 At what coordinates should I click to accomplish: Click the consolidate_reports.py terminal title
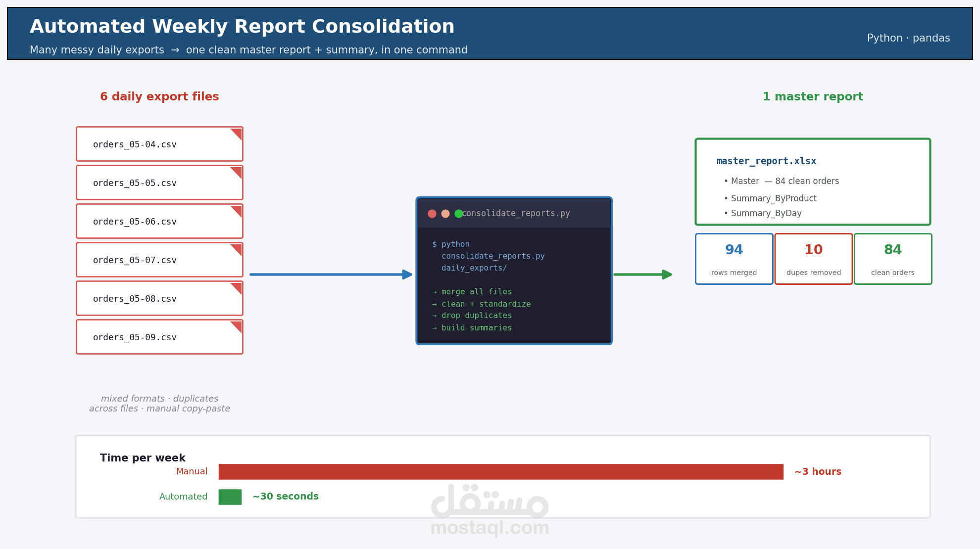coord(516,213)
